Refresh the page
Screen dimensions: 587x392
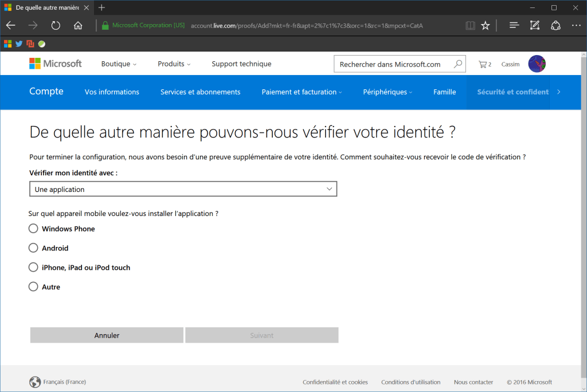point(55,25)
